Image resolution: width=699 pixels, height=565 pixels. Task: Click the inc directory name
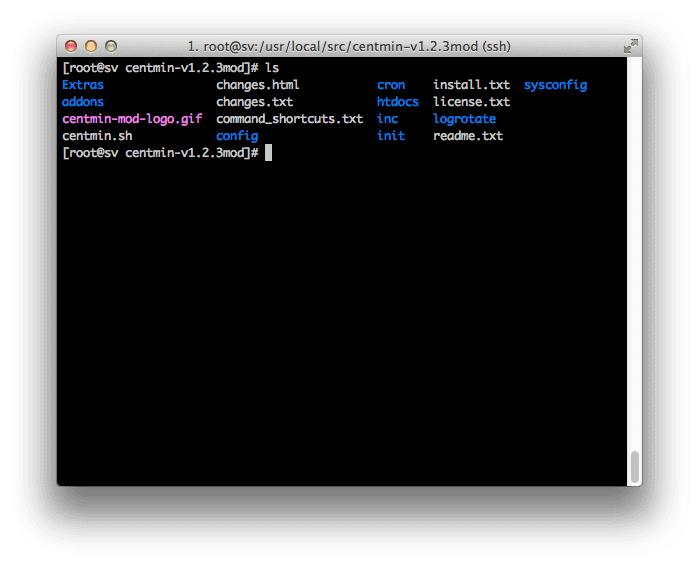387,119
